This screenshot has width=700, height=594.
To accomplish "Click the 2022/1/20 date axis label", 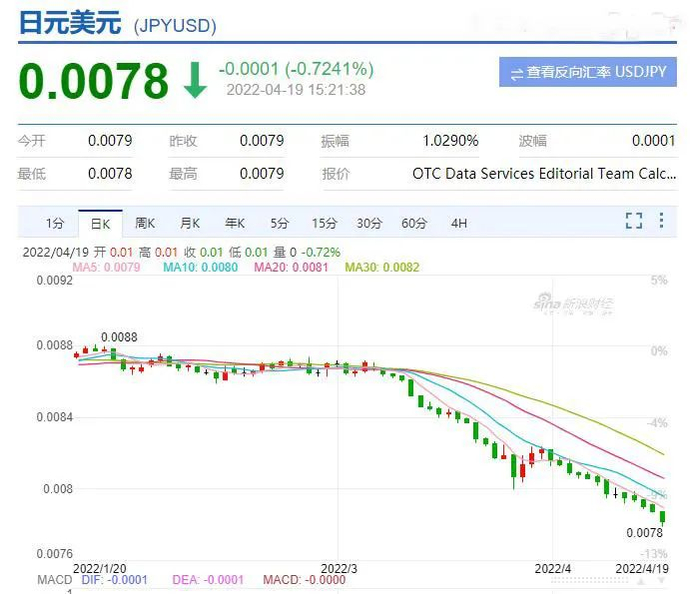I will [100, 569].
